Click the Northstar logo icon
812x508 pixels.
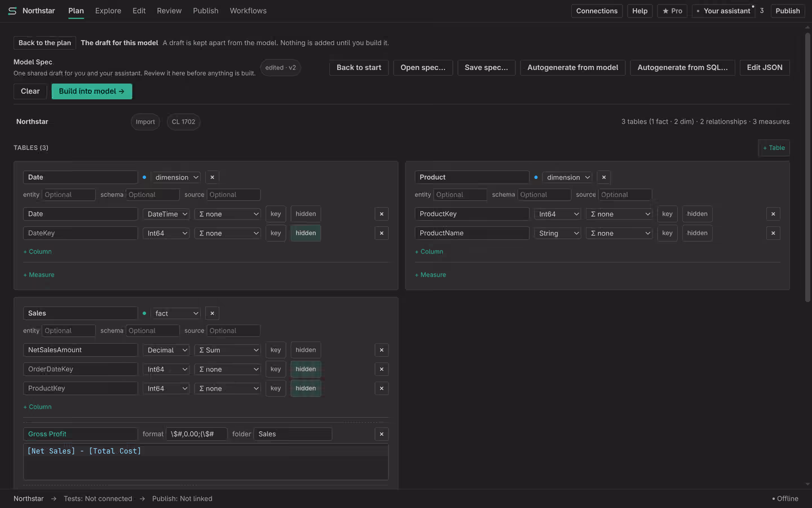[x=12, y=11]
